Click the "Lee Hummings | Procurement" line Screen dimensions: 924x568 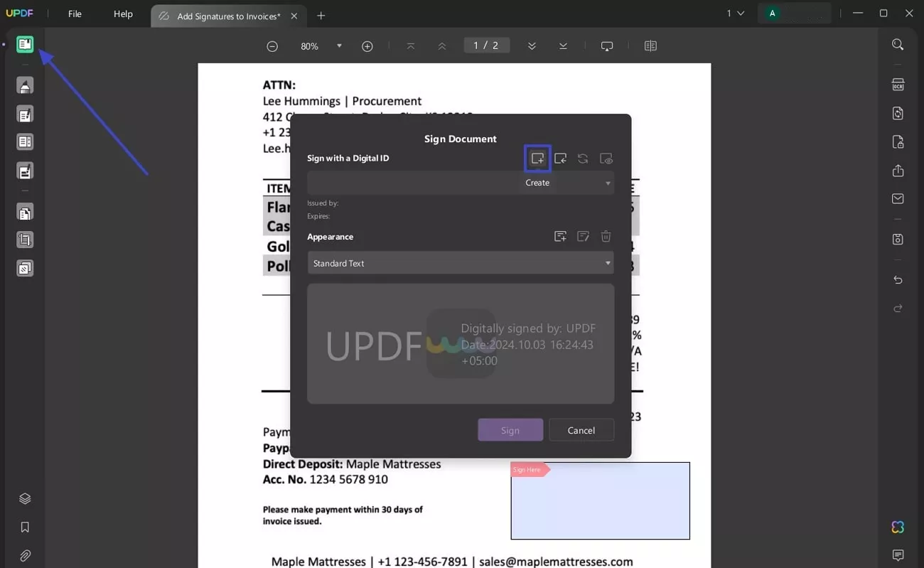(342, 101)
